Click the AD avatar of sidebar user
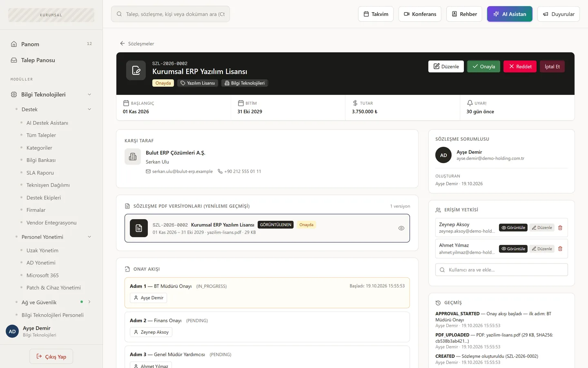Screen dimensions: 588x368 [12, 331]
